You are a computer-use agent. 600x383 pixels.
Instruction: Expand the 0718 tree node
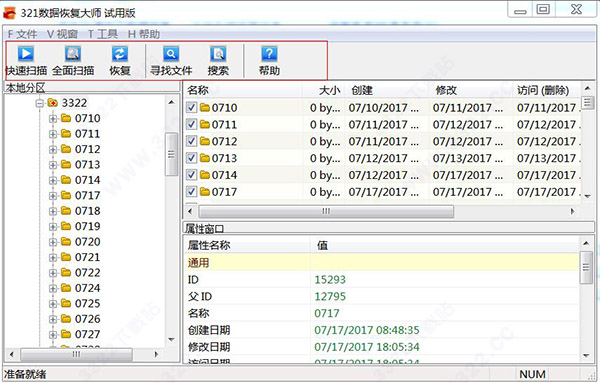tap(53, 211)
